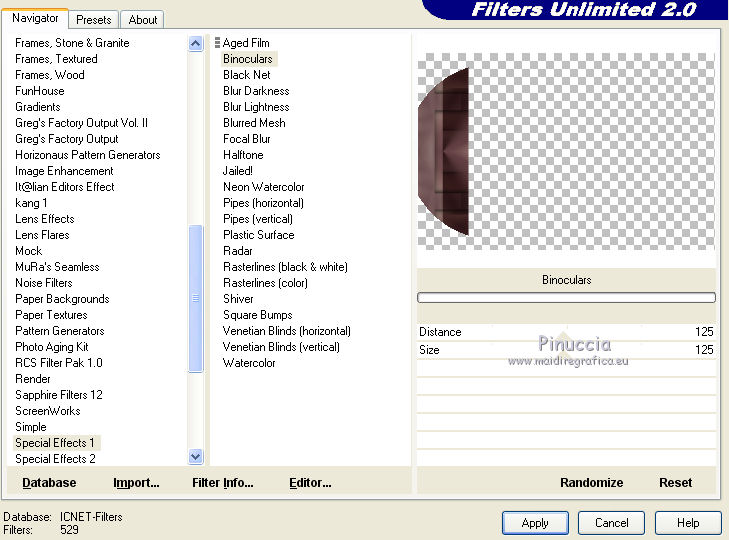Screen dimensions: 729x540
Task: Select the Simple category
Action: (31, 427)
